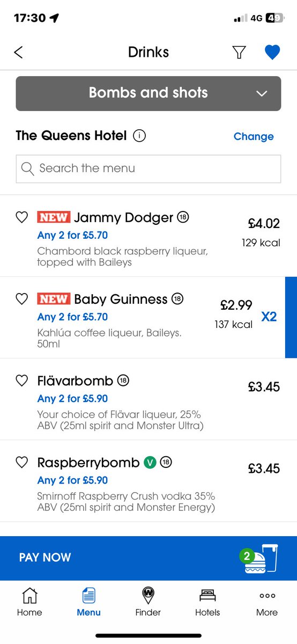The width and height of the screenshot is (297, 644).
Task: Open the drinks filter funnel icon
Action: 239,52
